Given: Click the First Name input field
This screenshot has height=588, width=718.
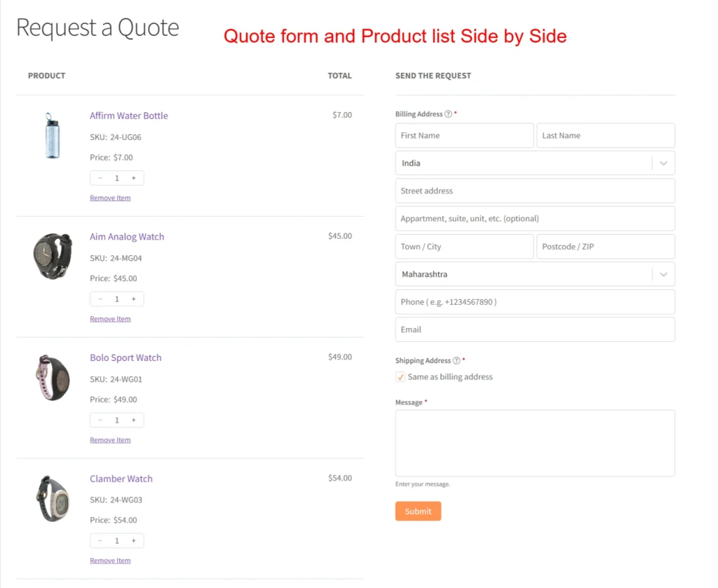Looking at the screenshot, I should pos(464,135).
